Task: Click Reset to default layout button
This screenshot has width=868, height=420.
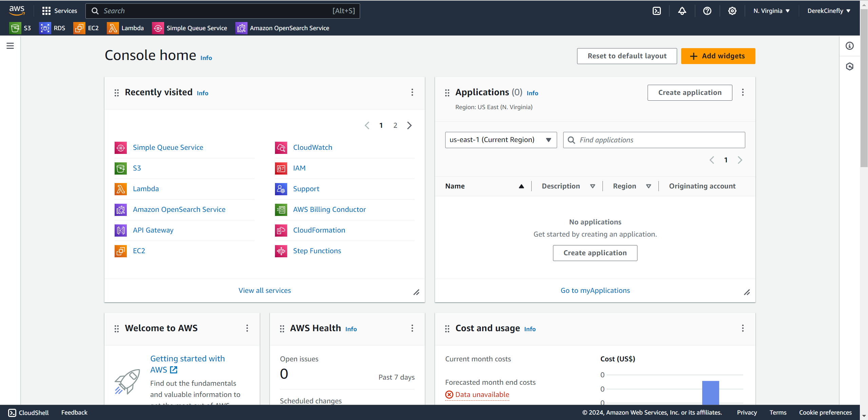Action: pos(627,56)
